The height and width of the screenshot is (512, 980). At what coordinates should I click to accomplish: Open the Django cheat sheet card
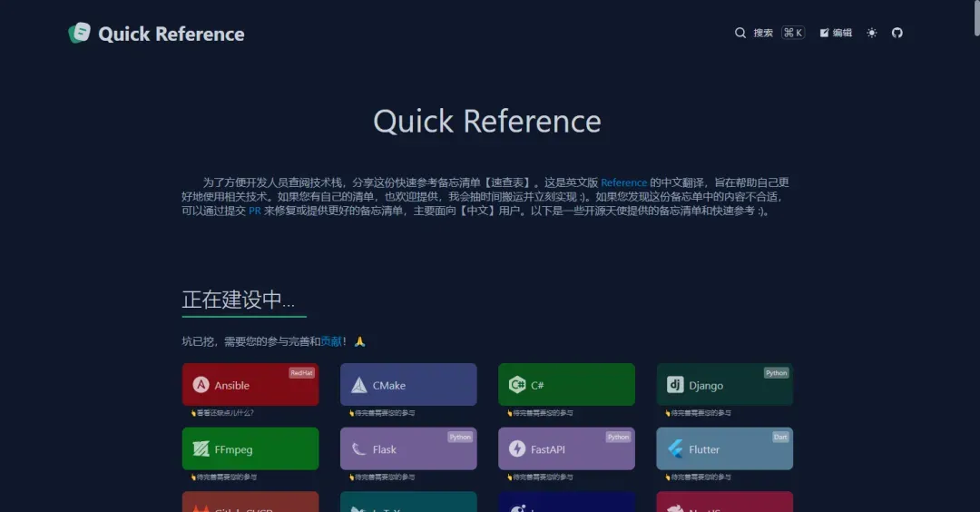click(725, 385)
